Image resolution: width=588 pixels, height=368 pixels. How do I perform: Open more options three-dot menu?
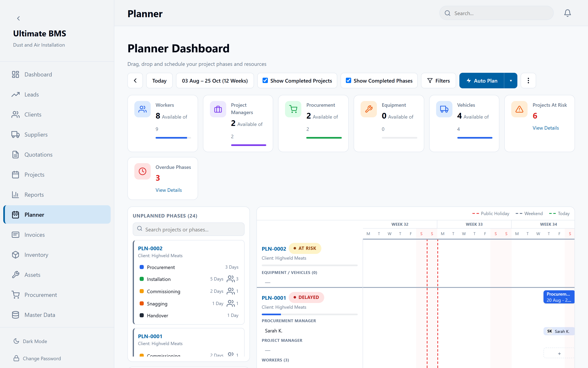[x=528, y=81]
